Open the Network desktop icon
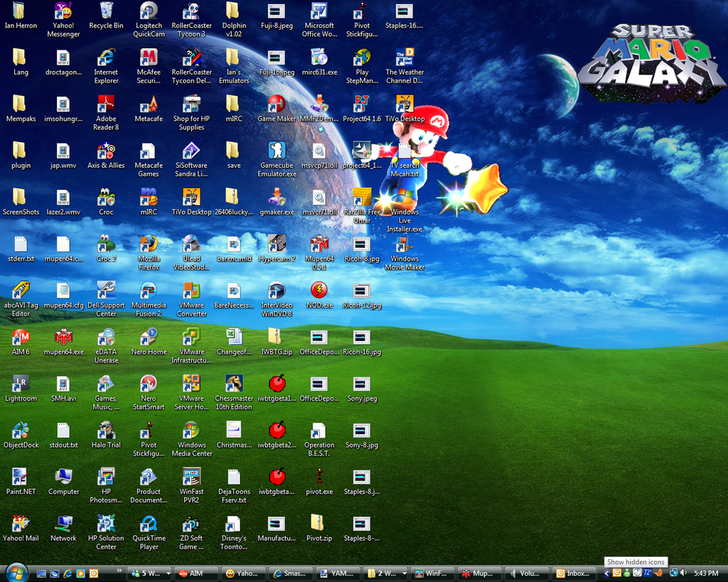Image resolution: width=728 pixels, height=582 pixels. 63,529
